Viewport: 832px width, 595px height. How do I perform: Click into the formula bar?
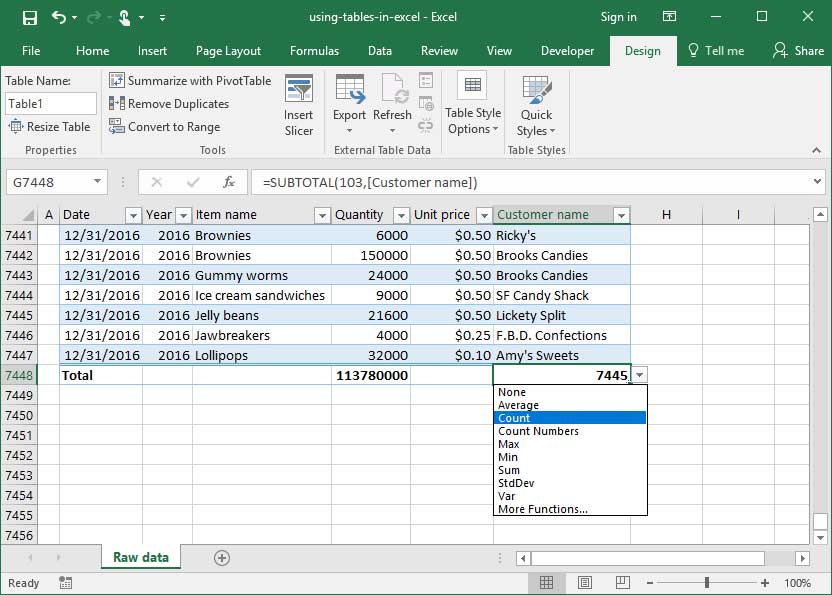point(533,183)
